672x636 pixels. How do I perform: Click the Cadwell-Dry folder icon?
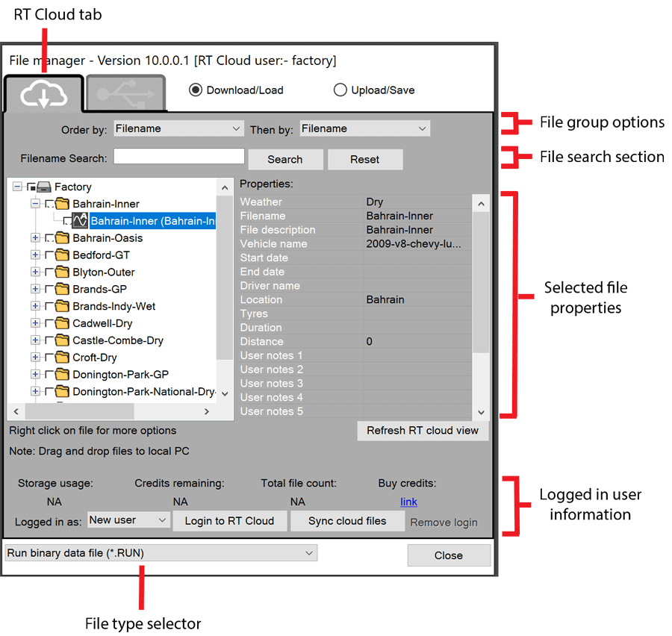point(63,324)
